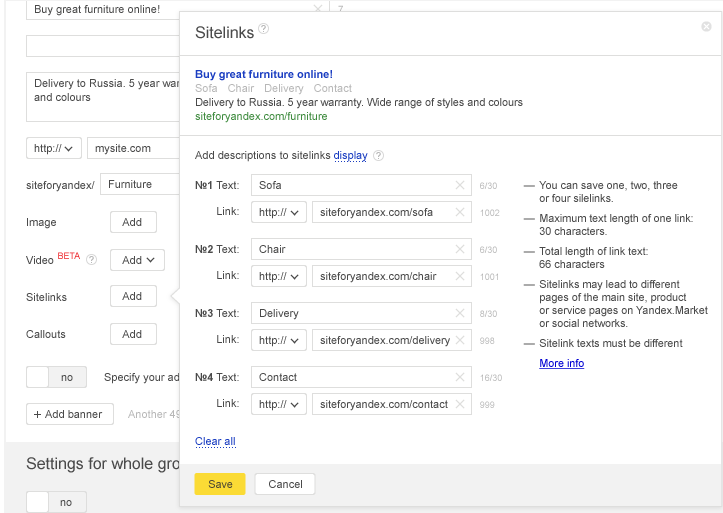723x513 pixels.
Task: Clear the siteforyandex.com/sofa link field
Action: tap(460, 212)
